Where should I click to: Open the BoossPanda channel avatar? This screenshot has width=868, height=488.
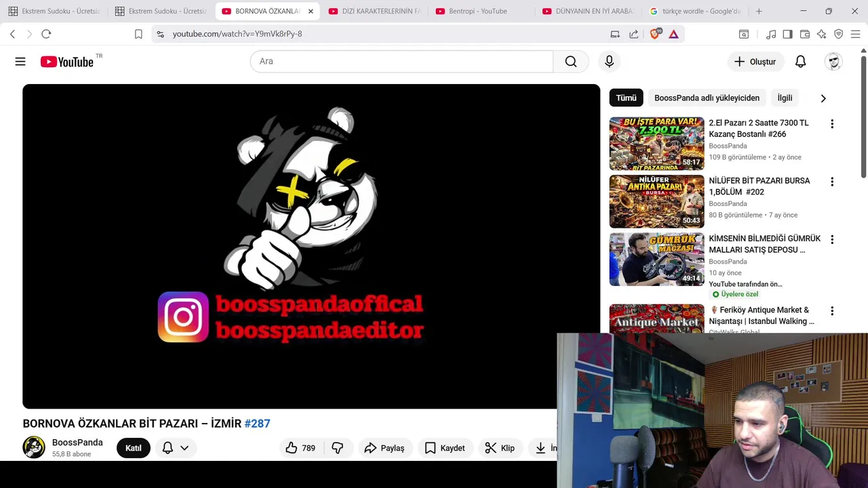[x=34, y=447]
